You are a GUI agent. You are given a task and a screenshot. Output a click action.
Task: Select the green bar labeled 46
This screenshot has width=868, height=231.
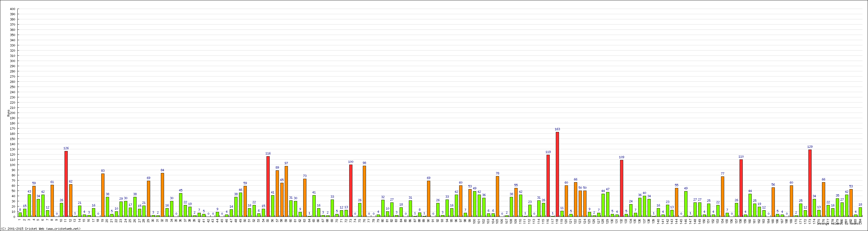point(241,205)
